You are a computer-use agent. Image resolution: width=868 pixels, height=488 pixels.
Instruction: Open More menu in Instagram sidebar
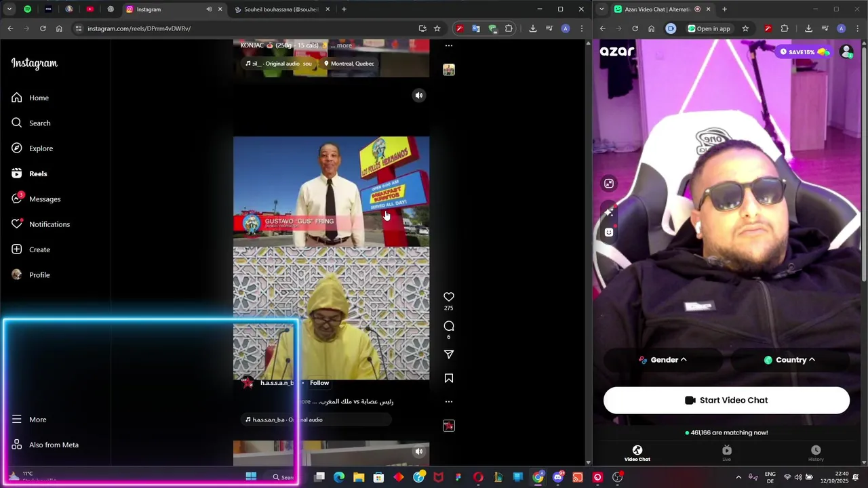coord(29,420)
